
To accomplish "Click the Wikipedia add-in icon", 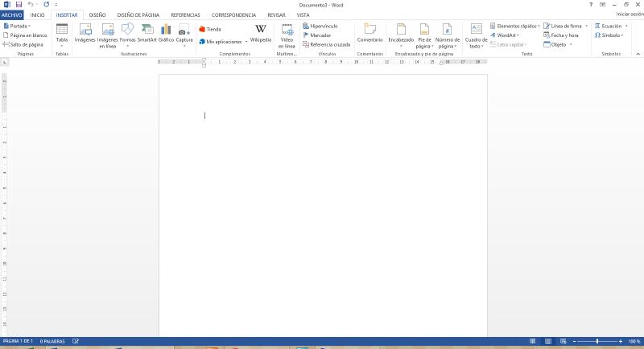I will [x=260, y=33].
